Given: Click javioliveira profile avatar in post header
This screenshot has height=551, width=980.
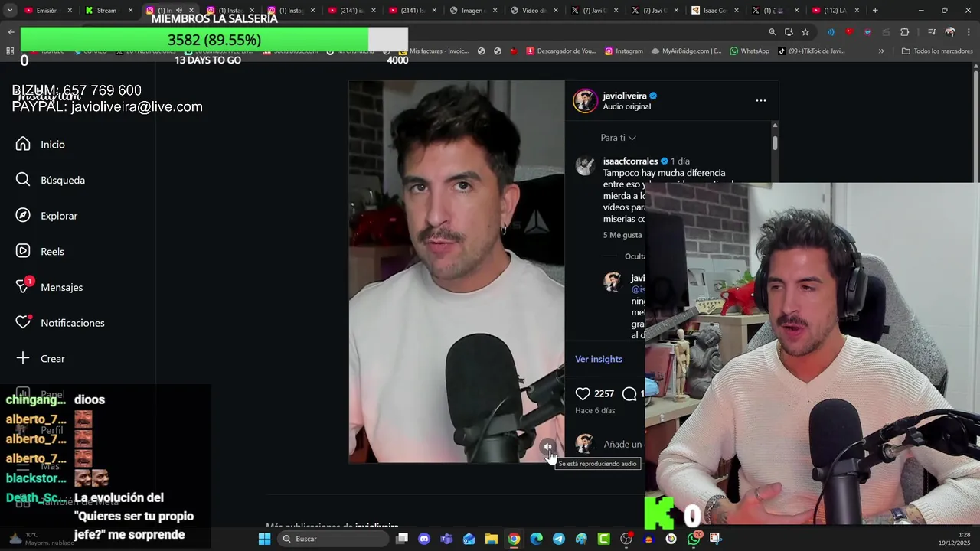Looking at the screenshot, I should (585, 100).
